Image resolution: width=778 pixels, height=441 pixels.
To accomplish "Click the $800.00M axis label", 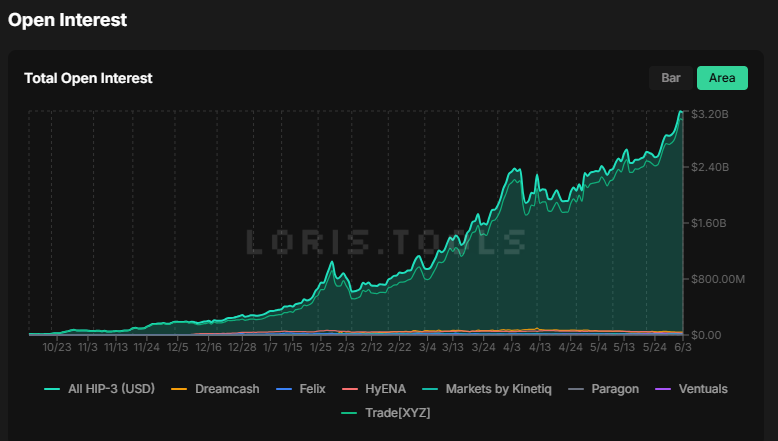I will pos(718,279).
